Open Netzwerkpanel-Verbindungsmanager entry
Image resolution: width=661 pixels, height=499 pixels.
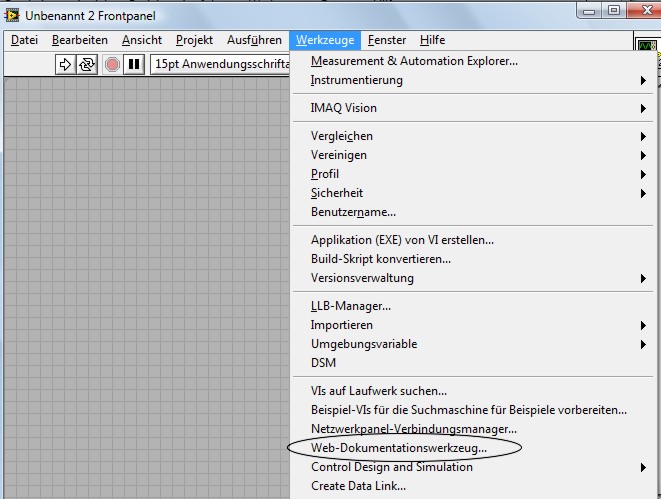(473, 429)
